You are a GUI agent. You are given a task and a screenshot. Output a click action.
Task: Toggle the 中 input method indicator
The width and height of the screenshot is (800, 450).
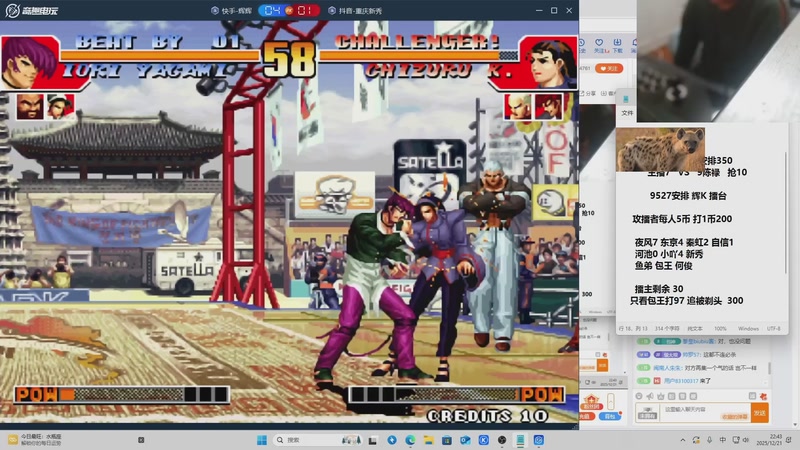(x=722, y=440)
